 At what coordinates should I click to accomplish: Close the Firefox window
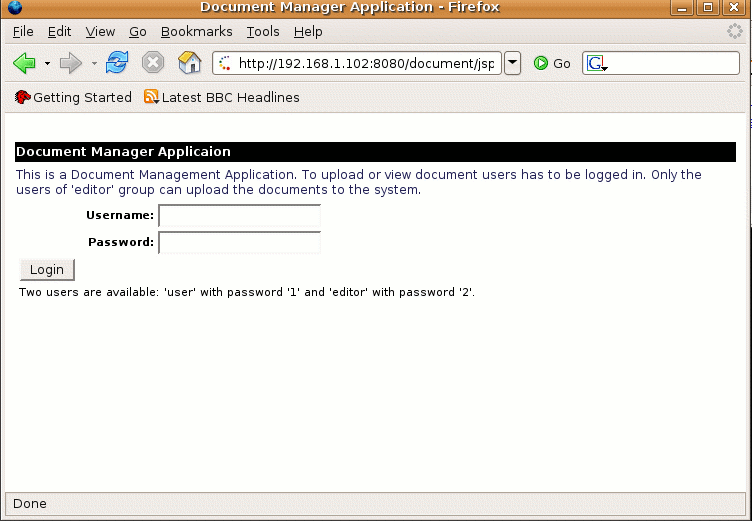point(734,7)
